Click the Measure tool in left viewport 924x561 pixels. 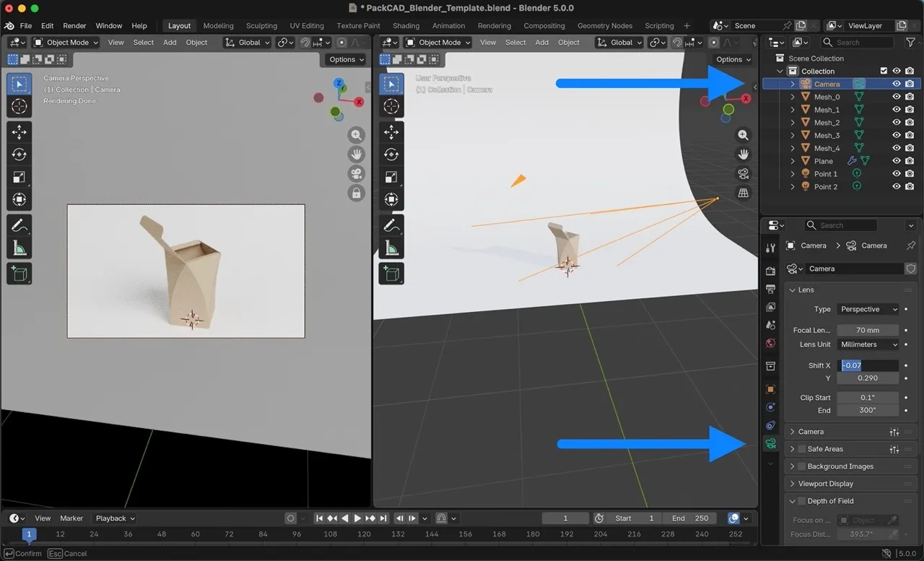19,248
